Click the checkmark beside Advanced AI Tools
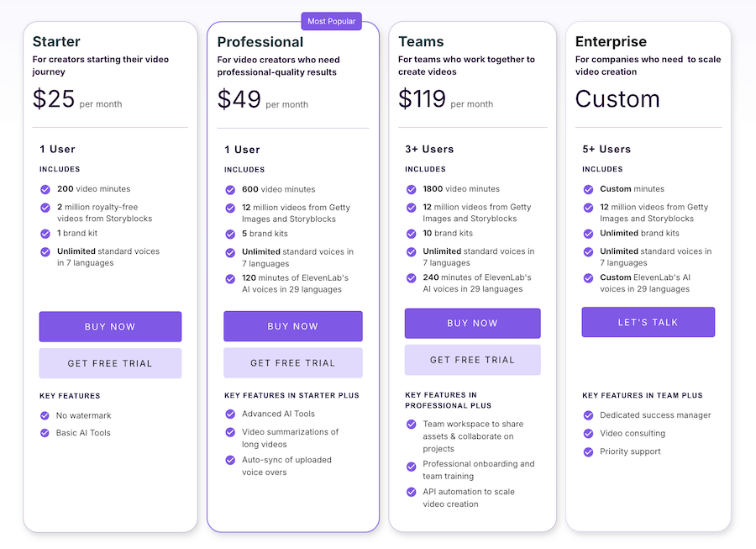756x549 pixels. (x=230, y=414)
